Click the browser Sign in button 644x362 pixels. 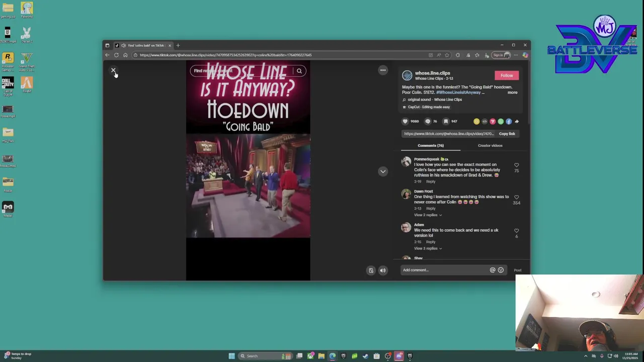coord(500,55)
